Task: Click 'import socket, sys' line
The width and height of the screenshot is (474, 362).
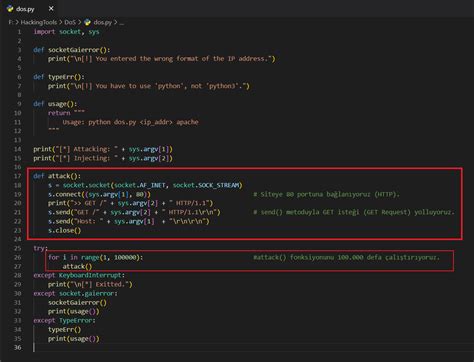Action: (x=66, y=32)
